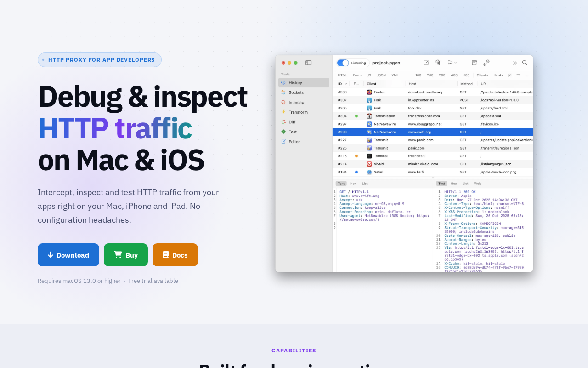
Task: Select the Intercept crosshair icon in sidebar
Action: 283,102
